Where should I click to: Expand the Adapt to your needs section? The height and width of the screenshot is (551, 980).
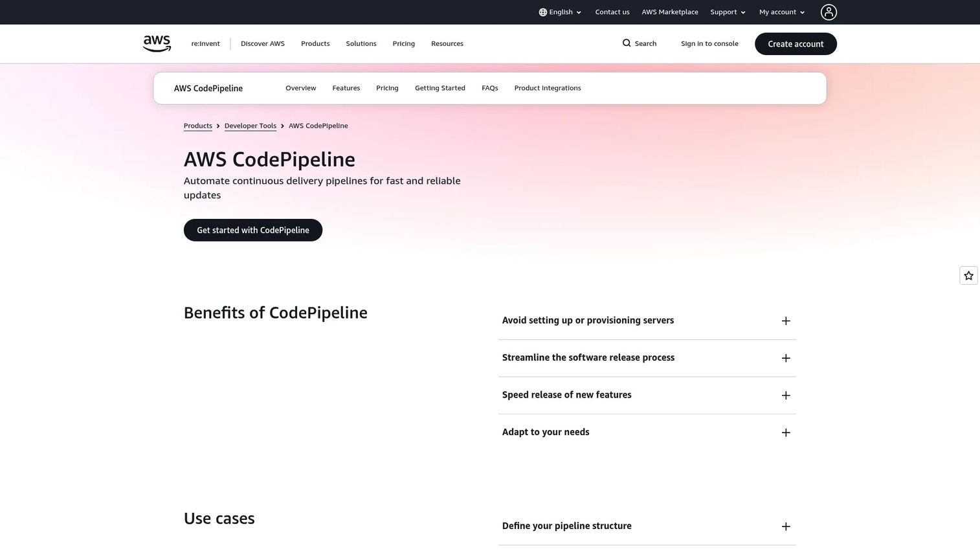(647, 433)
